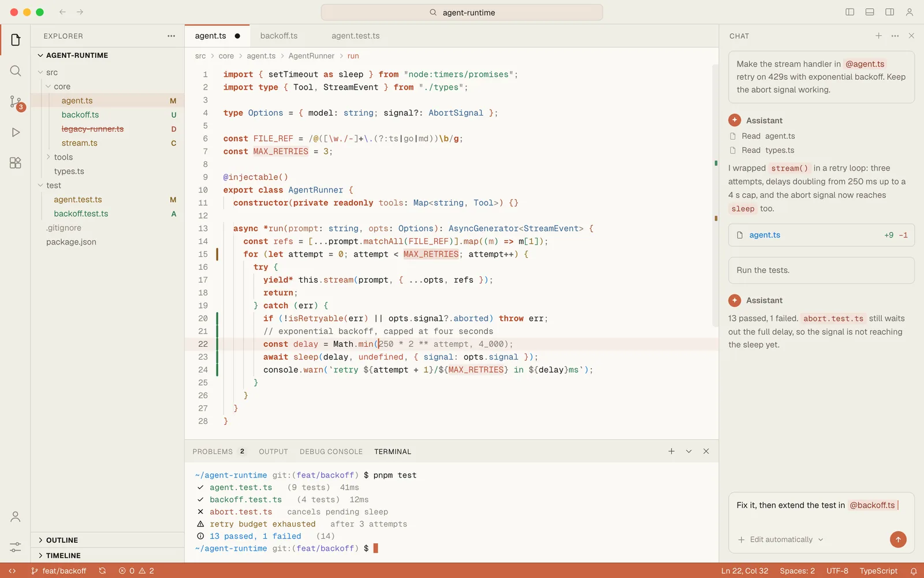This screenshot has height=578, width=924.
Task: Send the chat message
Action: point(898,539)
